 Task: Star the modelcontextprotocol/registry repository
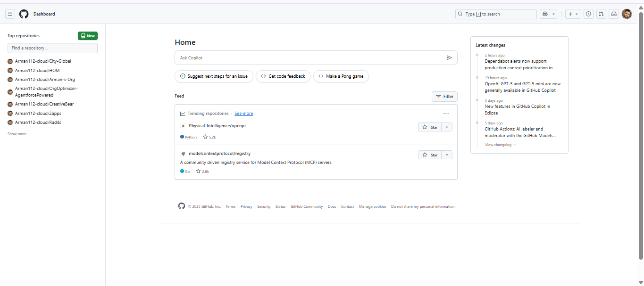click(x=430, y=155)
